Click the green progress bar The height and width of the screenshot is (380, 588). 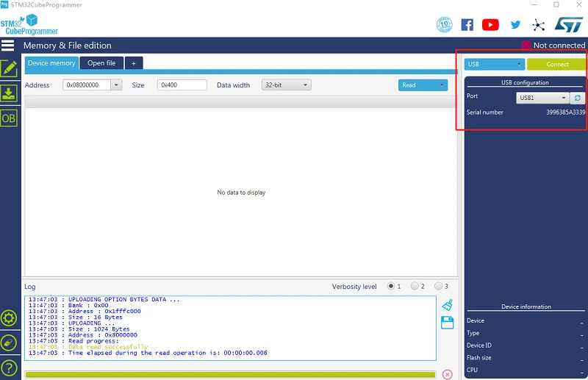[230, 374]
